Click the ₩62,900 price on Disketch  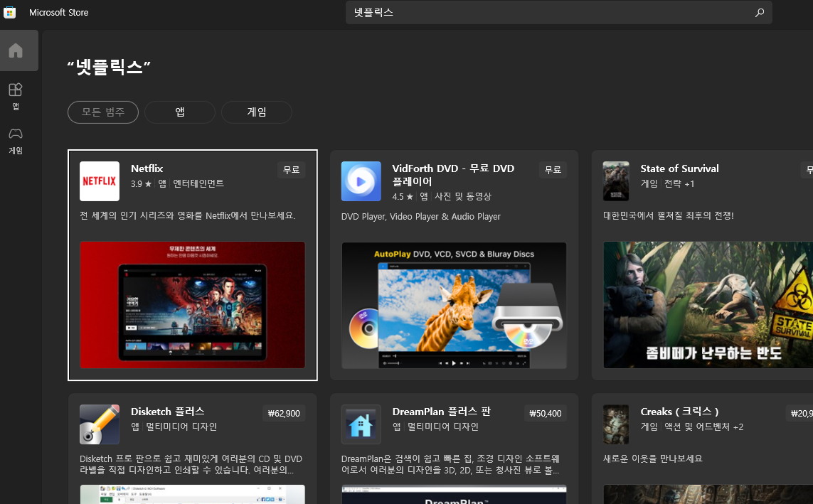click(x=284, y=413)
